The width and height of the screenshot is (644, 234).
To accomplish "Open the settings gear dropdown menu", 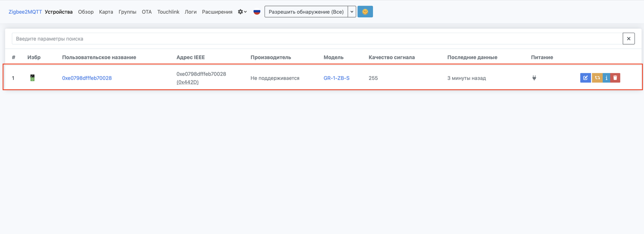I will [x=242, y=12].
